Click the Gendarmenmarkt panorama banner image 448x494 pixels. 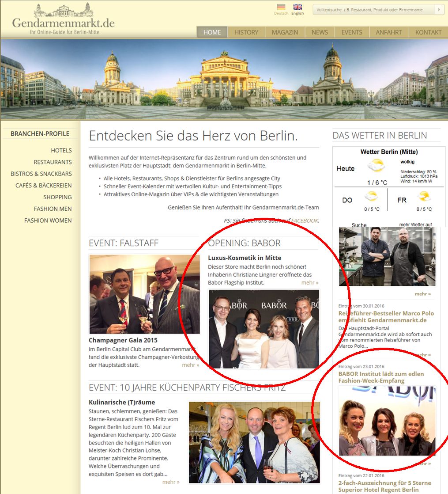[x=224, y=79]
